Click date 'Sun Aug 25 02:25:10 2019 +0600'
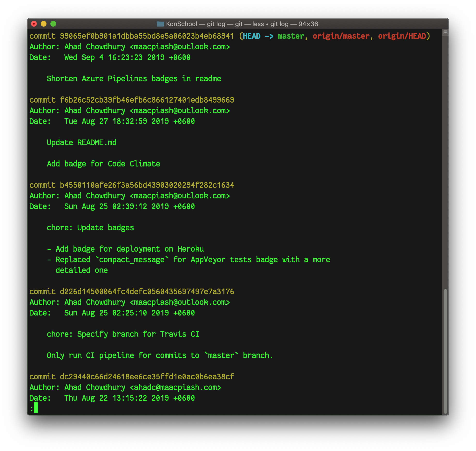This screenshot has width=476, height=451. pyautogui.click(x=130, y=313)
